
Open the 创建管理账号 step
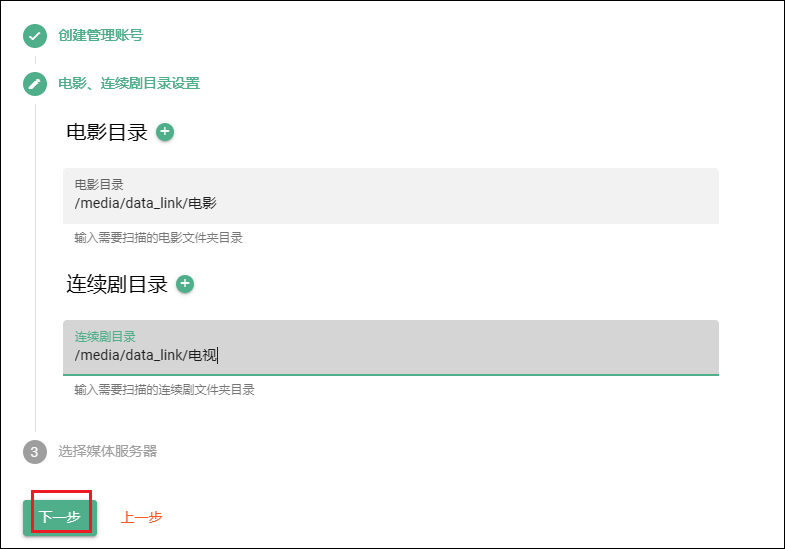[x=100, y=36]
